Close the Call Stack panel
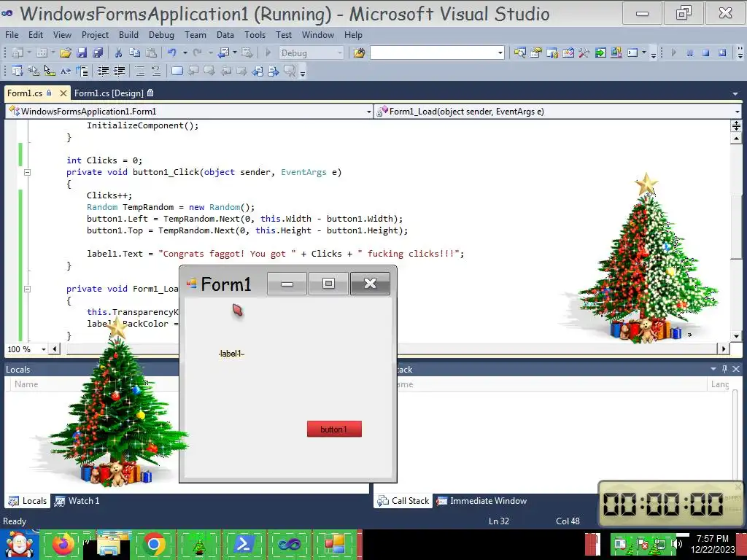The height and width of the screenshot is (560, 747). tap(736, 369)
